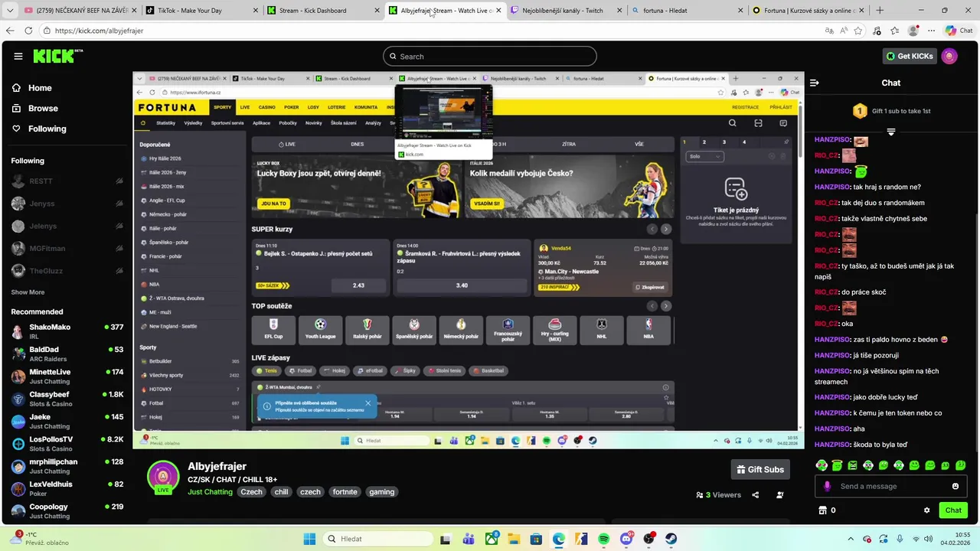This screenshot has height=551, width=980.
Task: Toggle visibility of MGFitman in Following
Action: pyautogui.click(x=119, y=248)
